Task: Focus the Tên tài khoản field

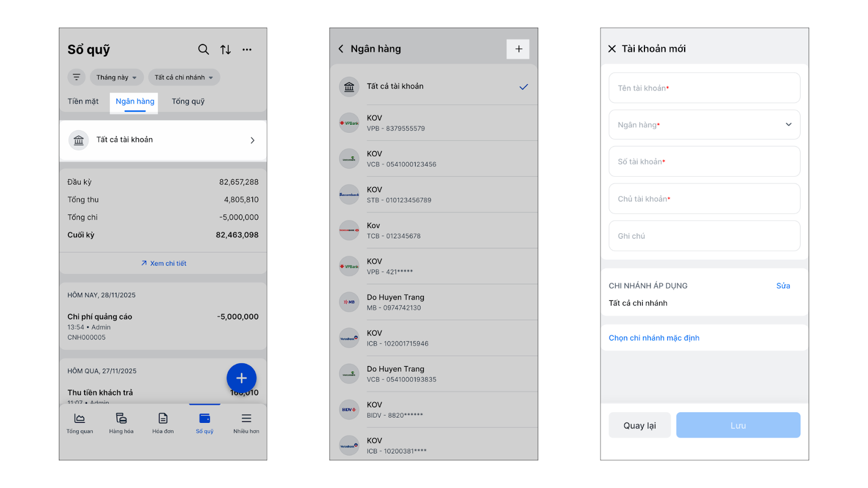Action: point(704,88)
